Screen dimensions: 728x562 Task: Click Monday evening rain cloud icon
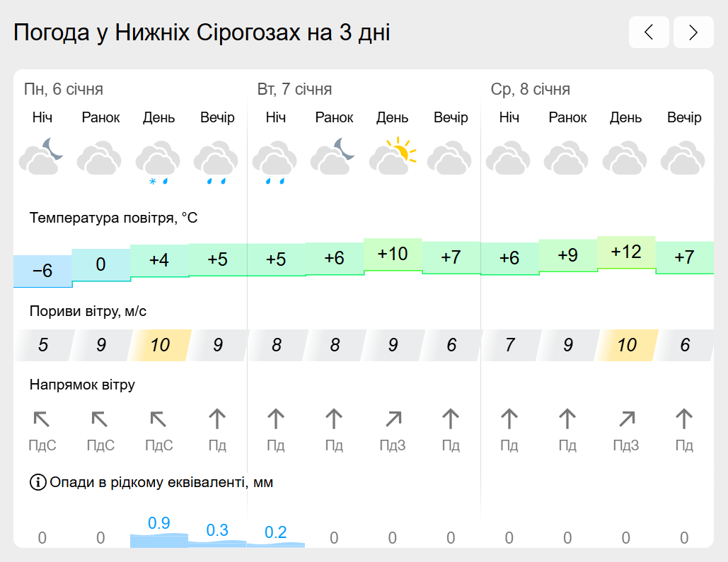click(x=216, y=162)
